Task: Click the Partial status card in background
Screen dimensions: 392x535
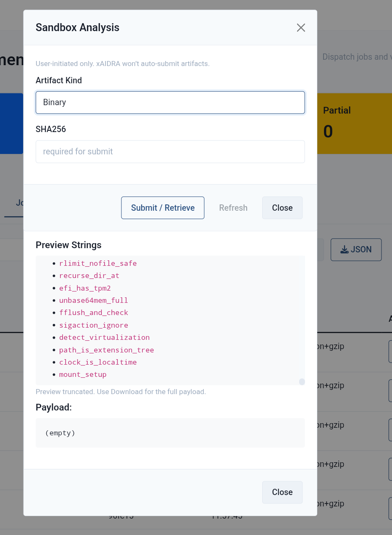Action: 355,123
